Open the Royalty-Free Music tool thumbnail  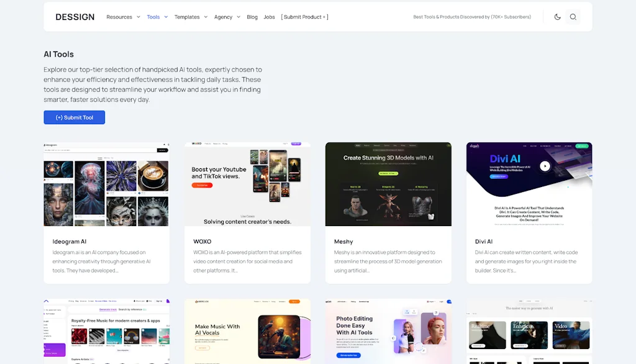(106, 332)
